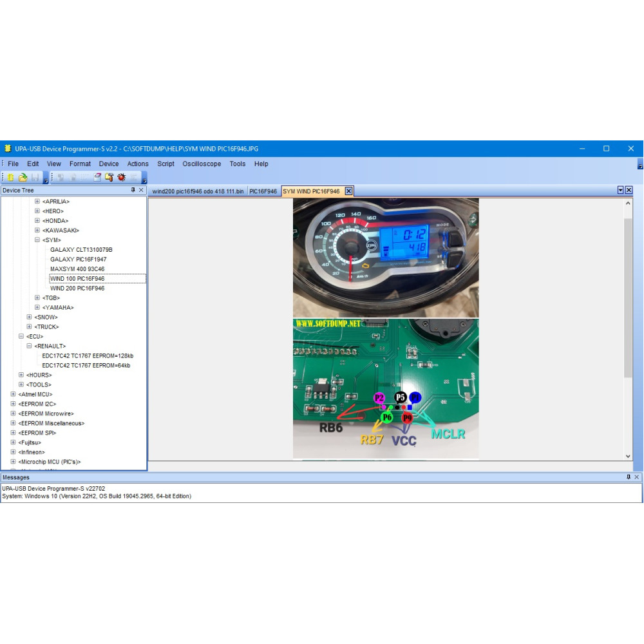Click the image viewer scroll up arrow
The width and height of the screenshot is (644, 644).
pos(628,203)
